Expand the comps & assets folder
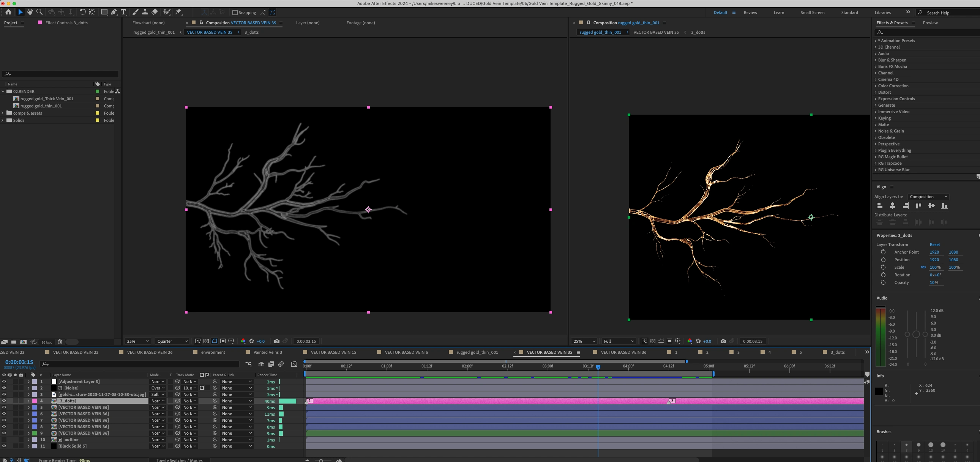 3,113
